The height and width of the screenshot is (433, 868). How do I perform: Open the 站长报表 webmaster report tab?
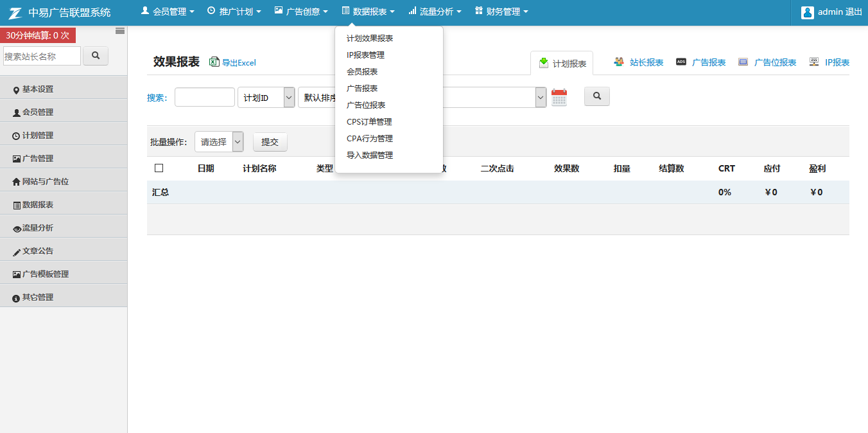point(639,62)
